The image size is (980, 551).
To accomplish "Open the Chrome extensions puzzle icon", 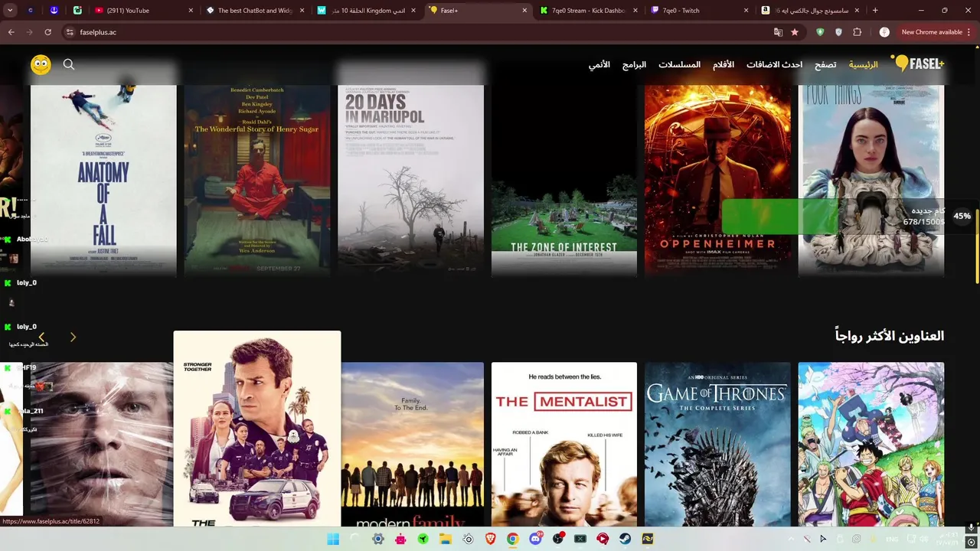I will (x=857, y=32).
